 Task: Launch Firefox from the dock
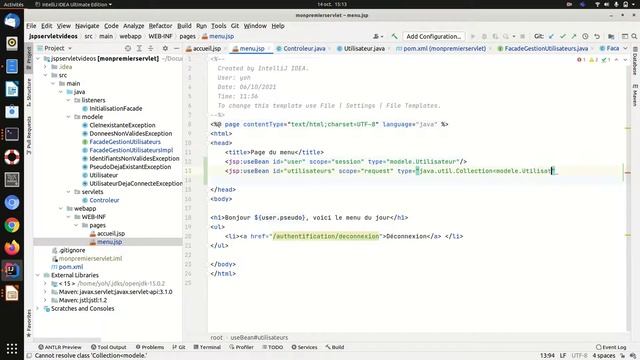tap(12, 247)
